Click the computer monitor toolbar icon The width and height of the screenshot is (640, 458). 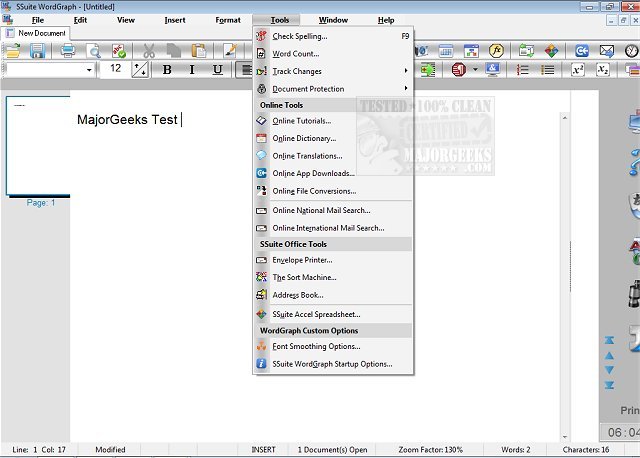click(x=493, y=70)
